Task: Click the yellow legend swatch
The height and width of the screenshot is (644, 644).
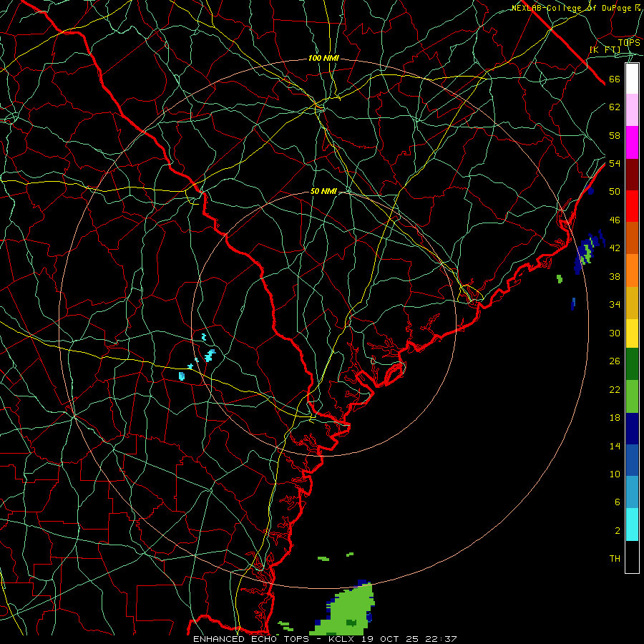Action: [632, 333]
